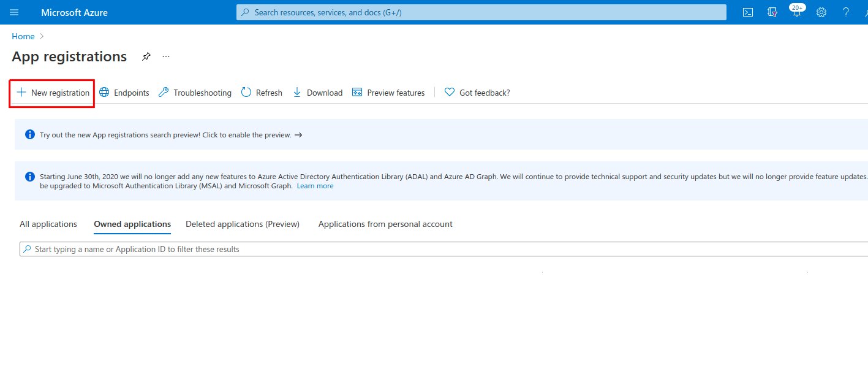Go to the Home breadcrumb link
This screenshot has width=868, height=368.
(23, 36)
